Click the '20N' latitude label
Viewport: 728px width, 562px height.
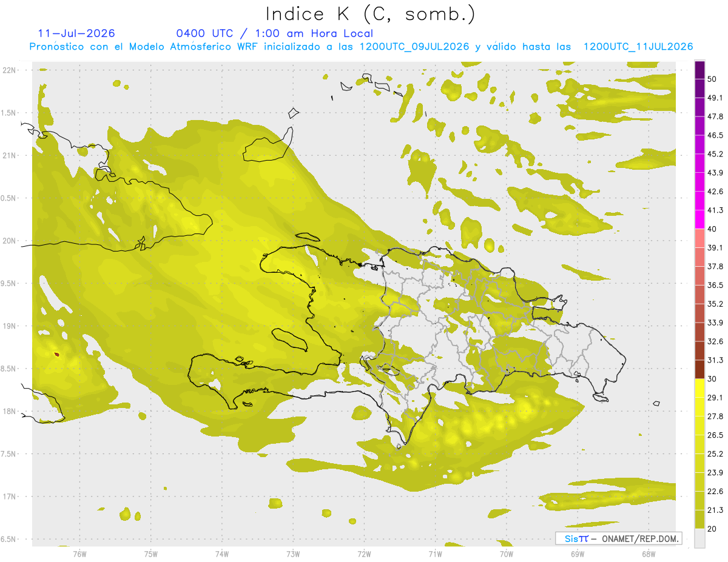pyautogui.click(x=9, y=241)
